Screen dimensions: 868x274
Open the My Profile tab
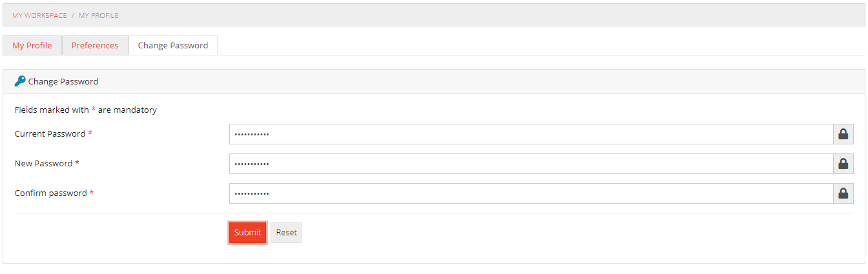pos(32,45)
